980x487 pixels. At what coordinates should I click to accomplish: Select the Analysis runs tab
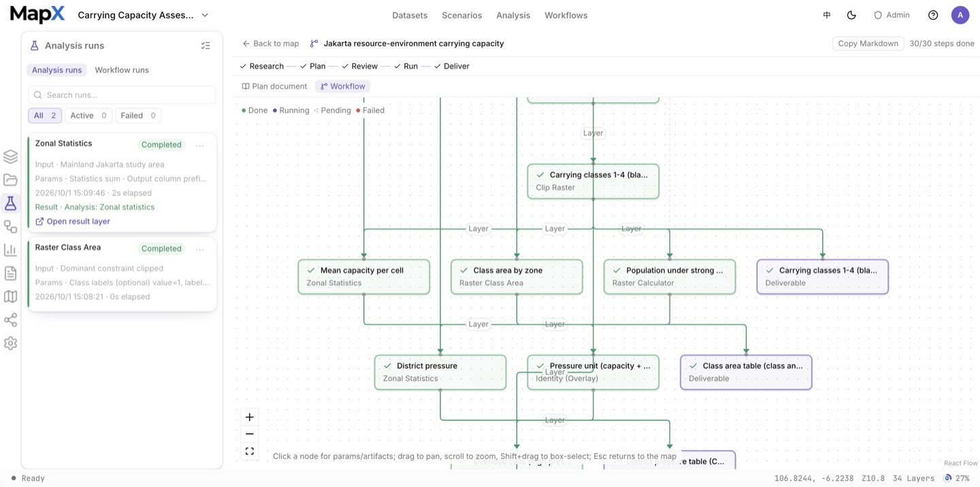(56, 70)
